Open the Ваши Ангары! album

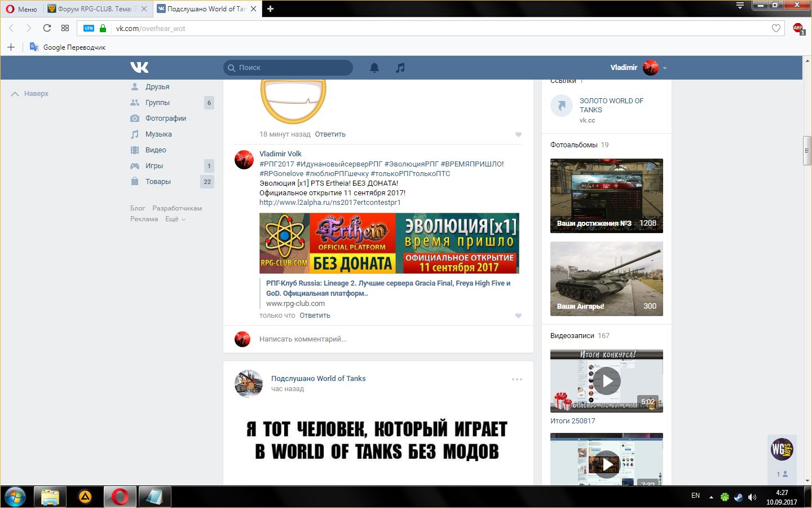click(607, 279)
